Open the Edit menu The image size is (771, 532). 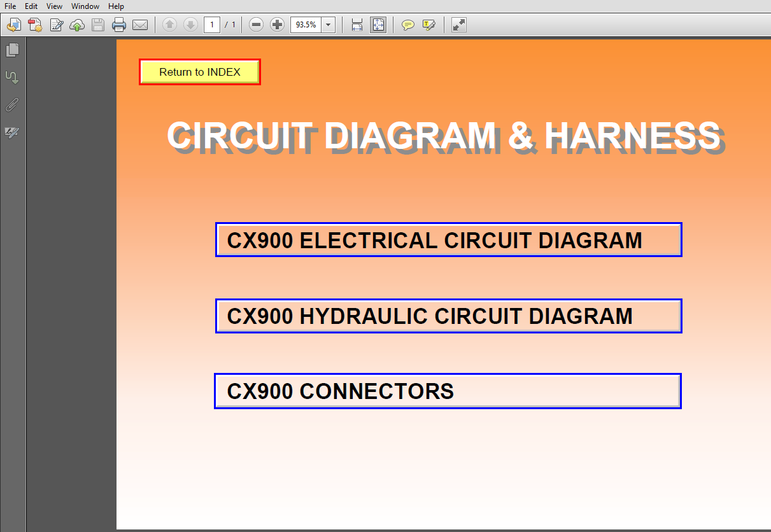31,6
